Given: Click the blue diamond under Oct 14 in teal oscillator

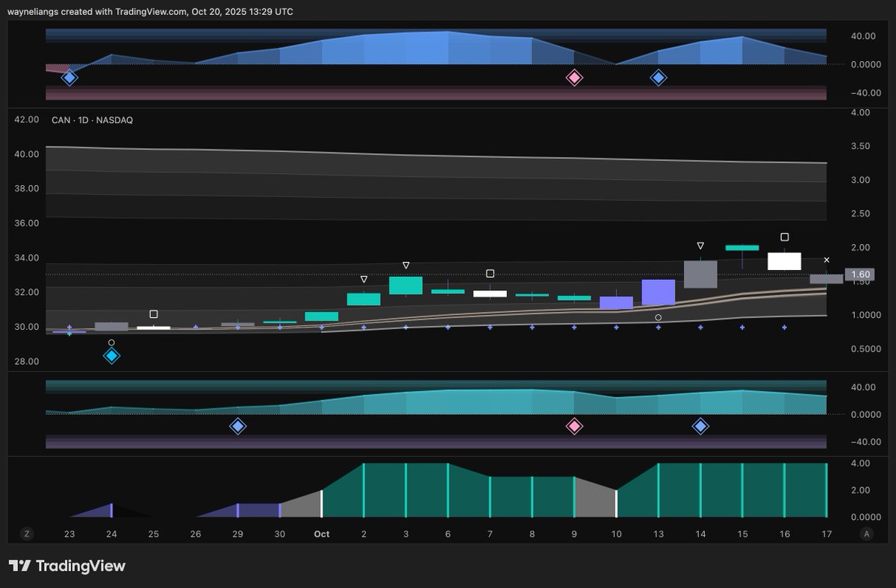Looking at the screenshot, I should (700, 426).
